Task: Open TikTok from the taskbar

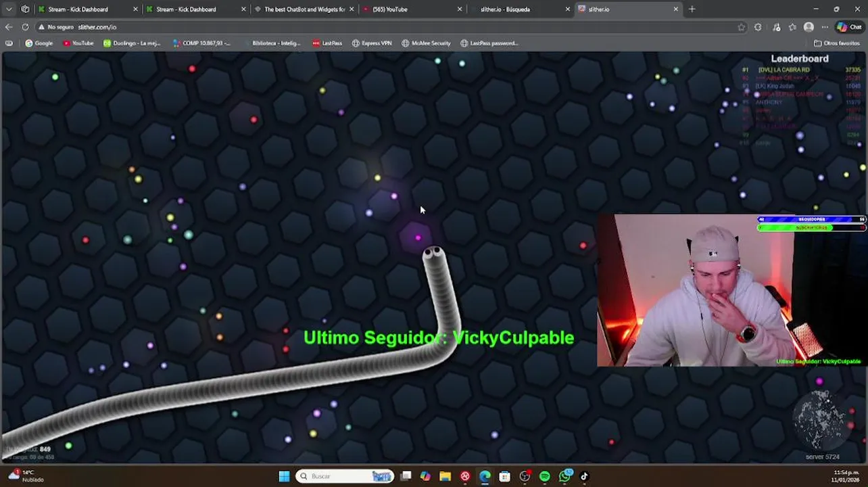Action: [x=584, y=476]
